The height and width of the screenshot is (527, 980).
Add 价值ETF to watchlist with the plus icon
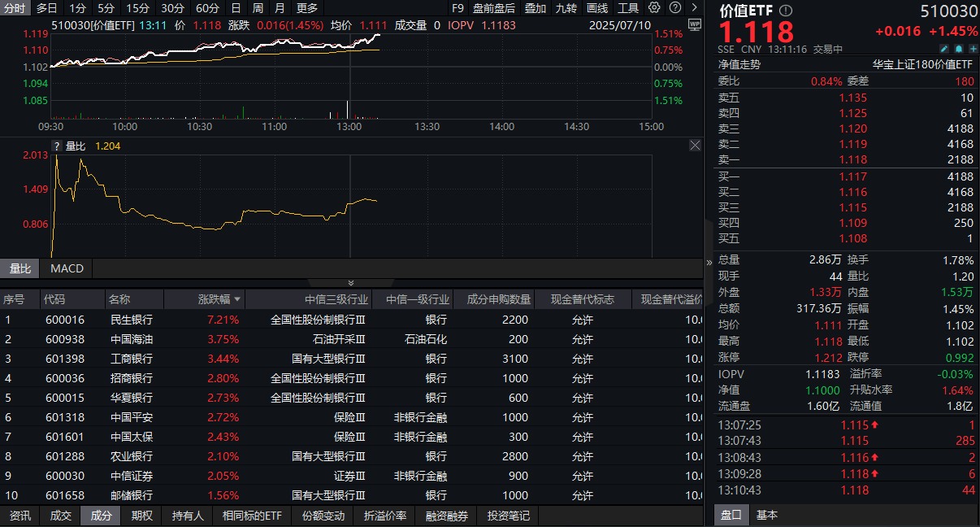click(x=972, y=49)
